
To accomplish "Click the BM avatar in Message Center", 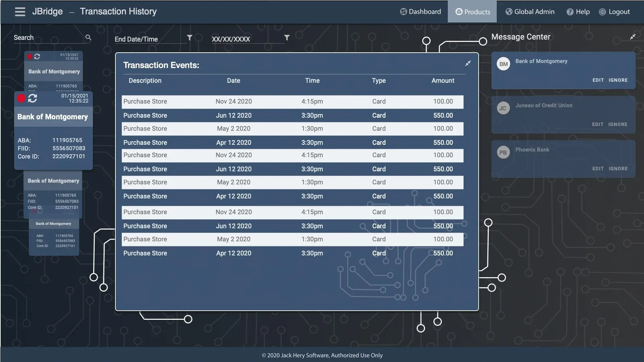I will [x=503, y=64].
